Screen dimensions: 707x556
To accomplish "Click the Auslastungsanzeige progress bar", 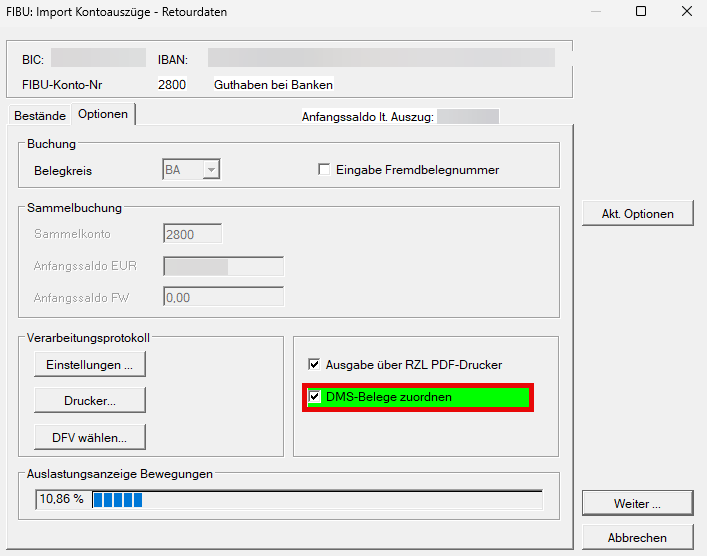I will [317, 499].
